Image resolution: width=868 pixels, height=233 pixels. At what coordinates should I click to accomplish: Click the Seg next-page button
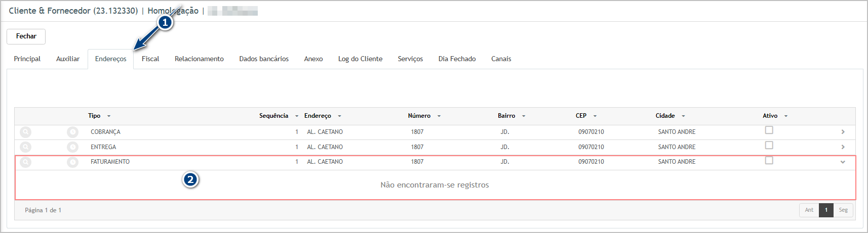tap(843, 210)
